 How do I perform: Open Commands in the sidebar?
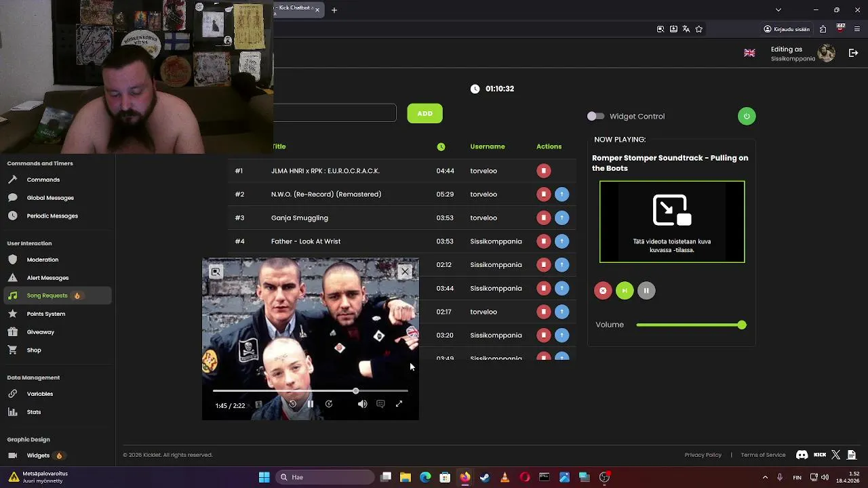tap(43, 180)
